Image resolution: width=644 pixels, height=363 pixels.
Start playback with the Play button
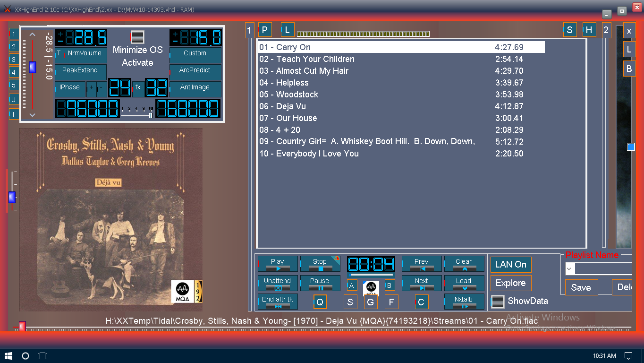click(278, 264)
